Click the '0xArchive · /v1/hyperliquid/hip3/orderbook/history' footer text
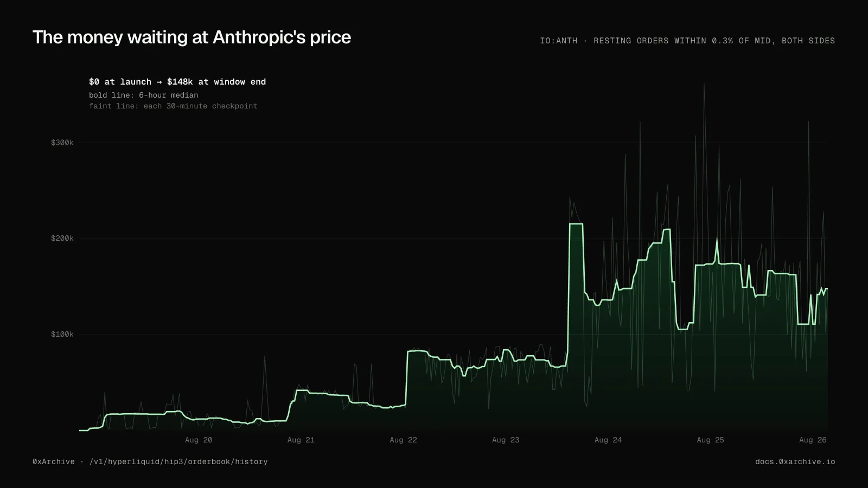The width and height of the screenshot is (868, 488). point(150,462)
